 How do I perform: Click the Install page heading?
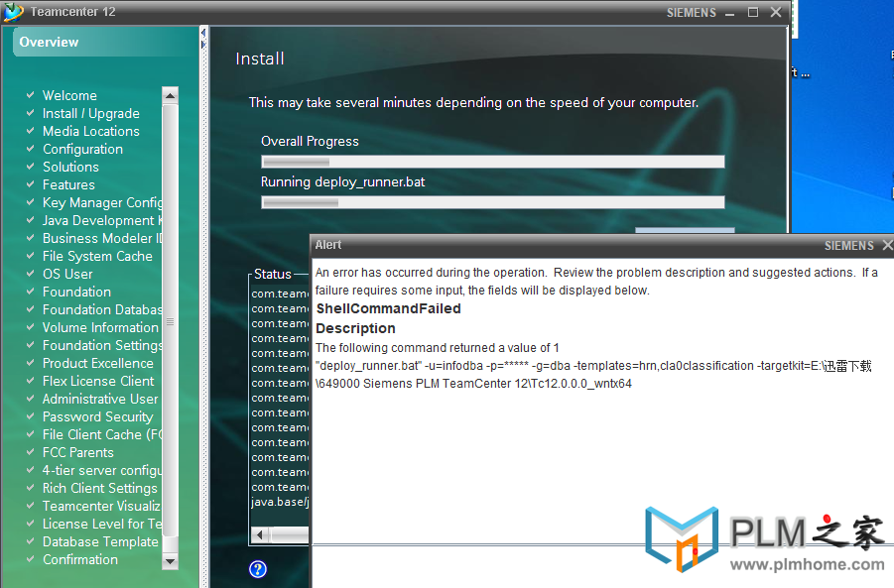tap(260, 59)
